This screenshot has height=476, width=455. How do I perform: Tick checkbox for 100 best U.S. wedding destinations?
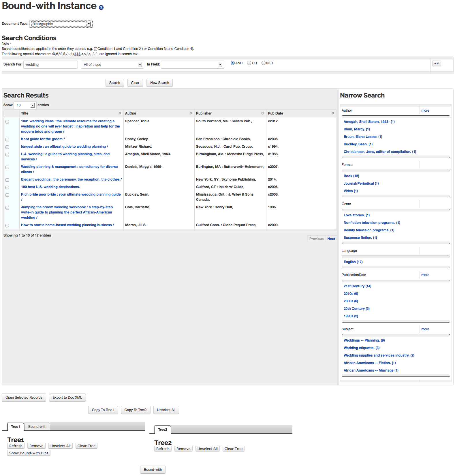7,187
